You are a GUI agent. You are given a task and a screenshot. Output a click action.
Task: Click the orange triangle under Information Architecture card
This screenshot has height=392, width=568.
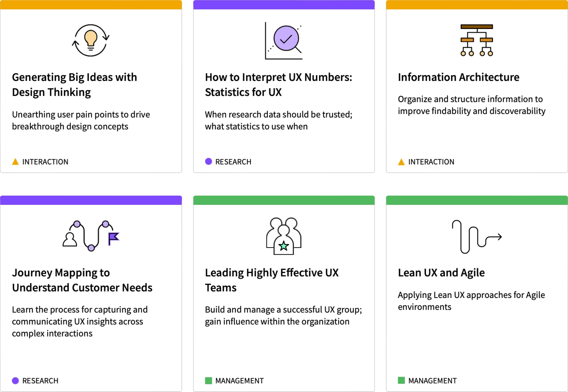[401, 162]
